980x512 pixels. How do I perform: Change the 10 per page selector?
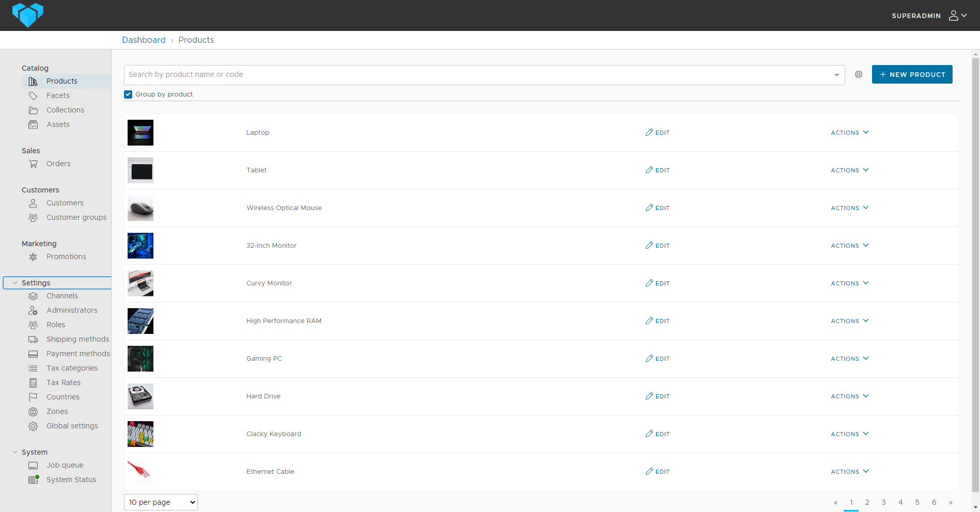(x=160, y=502)
